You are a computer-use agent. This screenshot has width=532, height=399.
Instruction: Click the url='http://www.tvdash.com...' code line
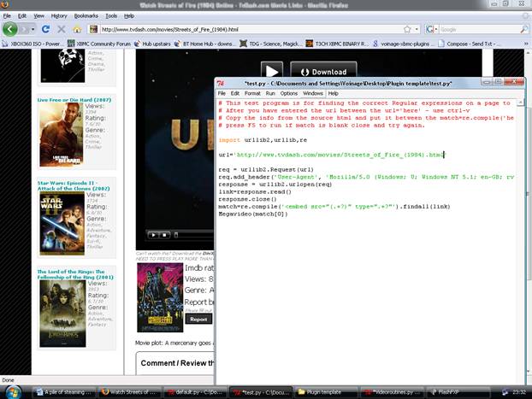click(x=332, y=155)
